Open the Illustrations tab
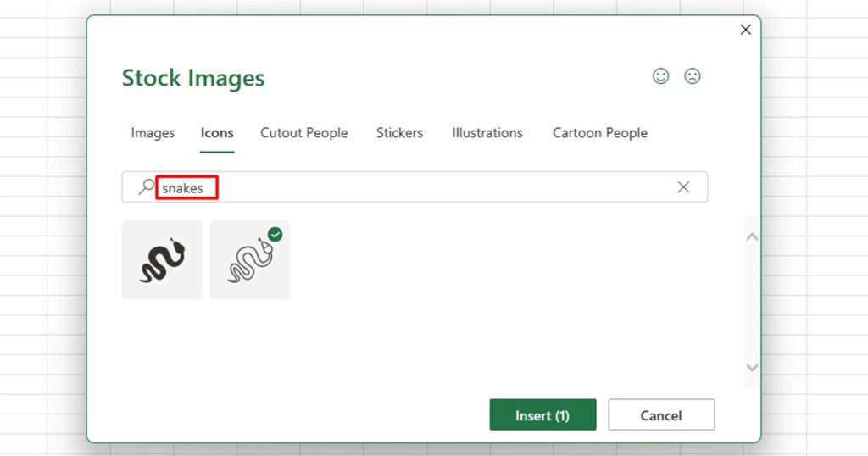868x456 pixels. coord(487,133)
